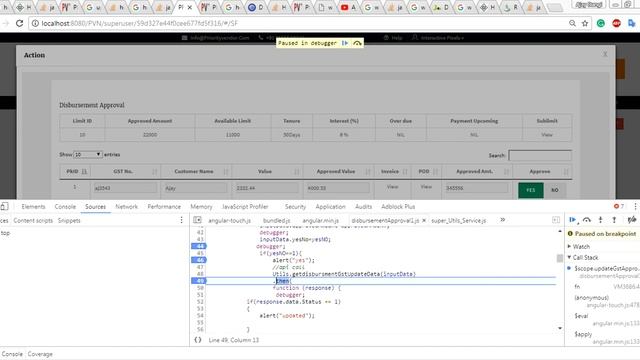Open the Help link in the top bar
This screenshot has height=360, width=640.
393,38
